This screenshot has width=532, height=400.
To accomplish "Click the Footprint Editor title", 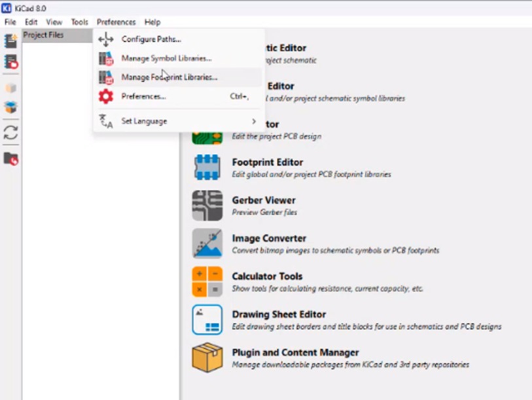I will 268,162.
